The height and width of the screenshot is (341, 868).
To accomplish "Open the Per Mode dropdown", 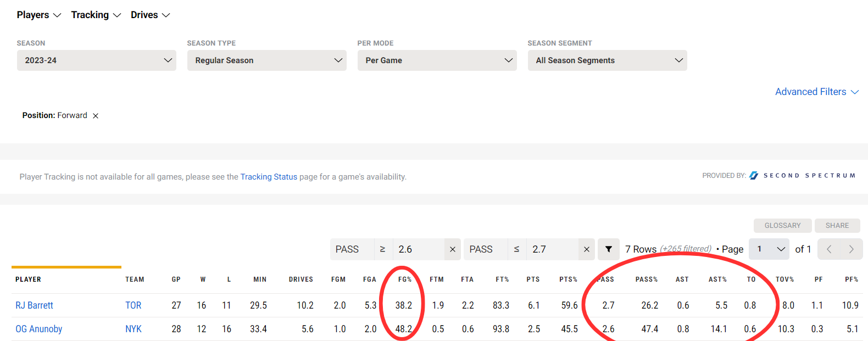I will (x=437, y=60).
